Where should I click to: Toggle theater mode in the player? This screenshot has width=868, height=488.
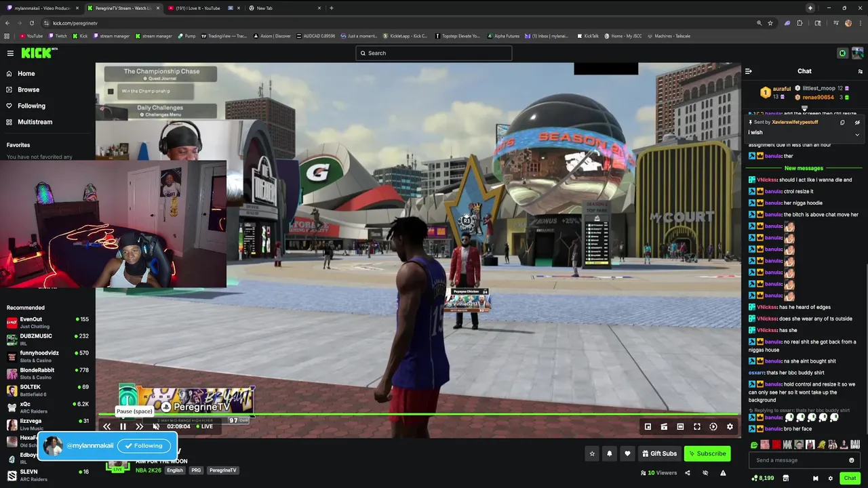click(x=680, y=426)
